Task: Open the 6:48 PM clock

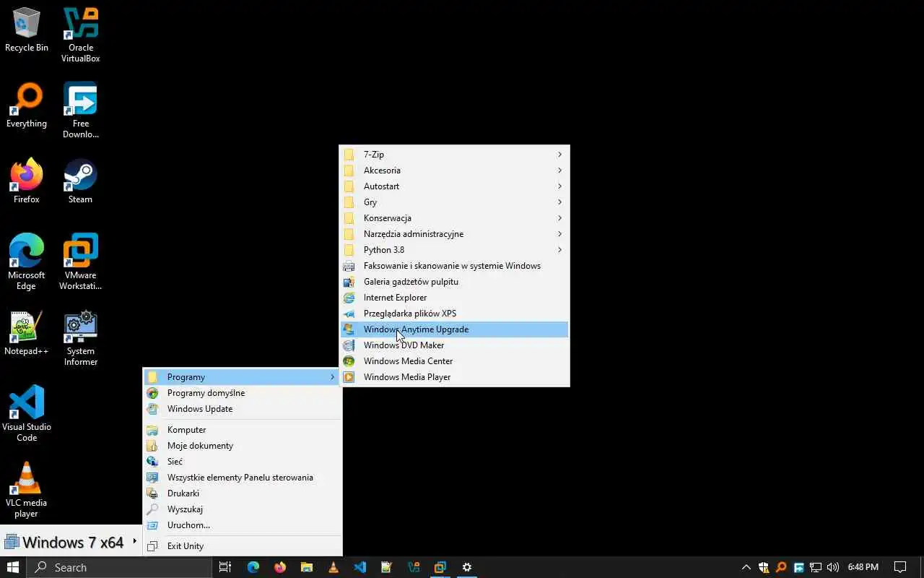Action: (x=863, y=567)
